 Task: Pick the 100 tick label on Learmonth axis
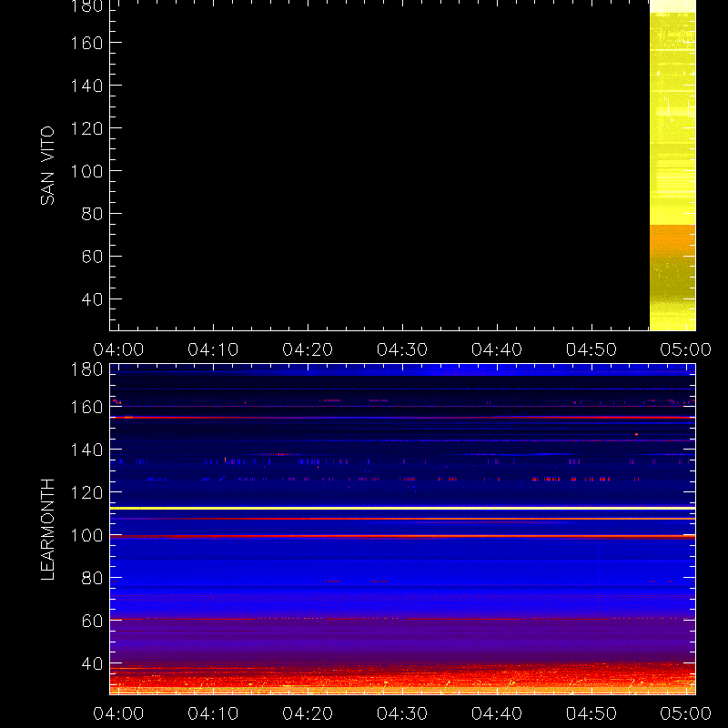click(86, 535)
